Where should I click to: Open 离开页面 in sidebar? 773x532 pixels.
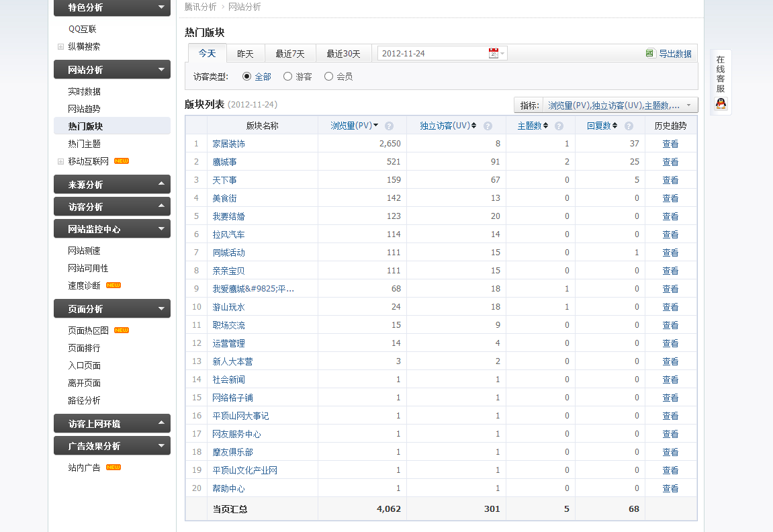click(x=85, y=383)
